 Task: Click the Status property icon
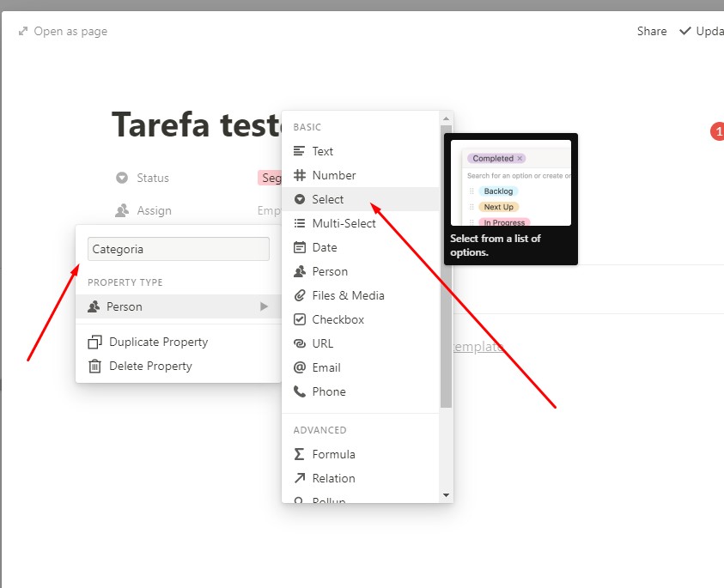122,178
